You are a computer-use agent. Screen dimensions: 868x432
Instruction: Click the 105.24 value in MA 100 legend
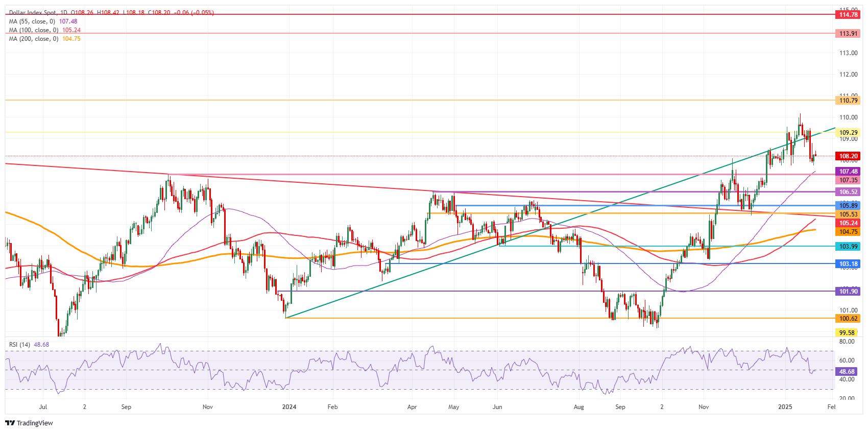[71, 30]
